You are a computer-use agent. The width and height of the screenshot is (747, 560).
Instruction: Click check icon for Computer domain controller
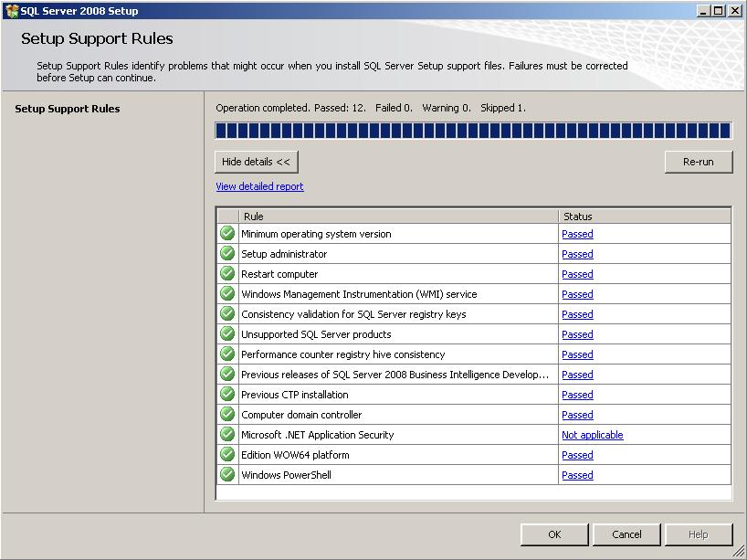227,414
